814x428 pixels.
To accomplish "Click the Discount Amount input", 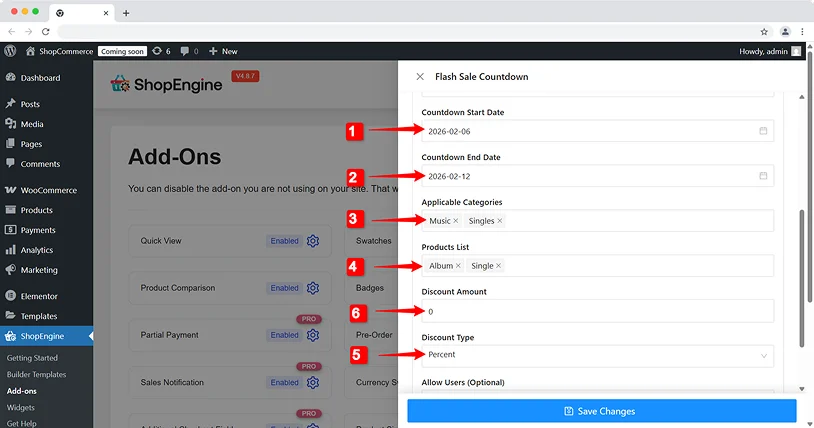I will (x=598, y=311).
